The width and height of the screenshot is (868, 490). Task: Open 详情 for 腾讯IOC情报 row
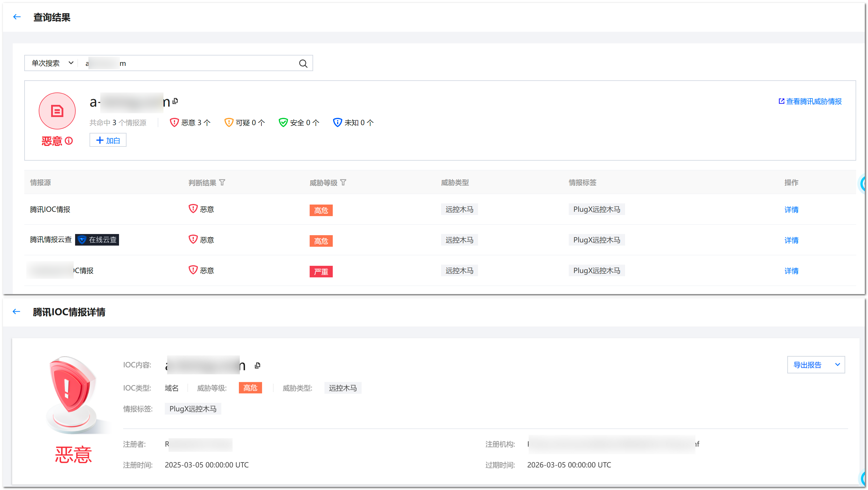791,210
